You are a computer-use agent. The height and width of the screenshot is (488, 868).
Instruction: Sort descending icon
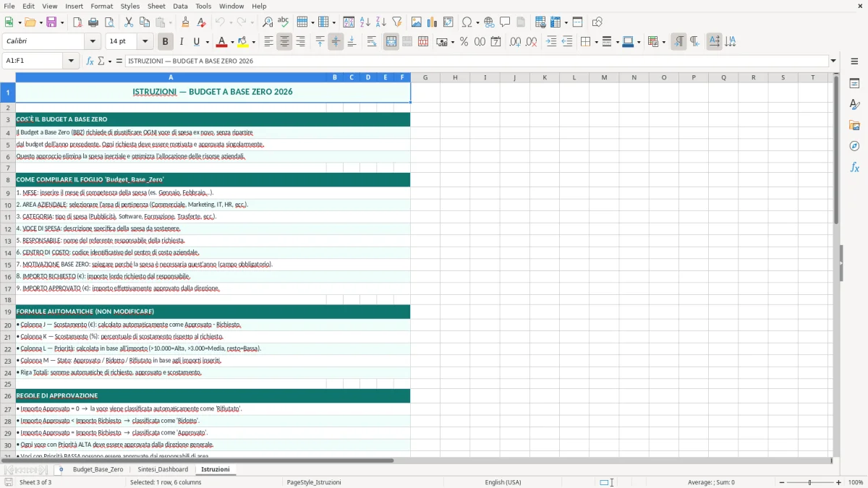[381, 22]
